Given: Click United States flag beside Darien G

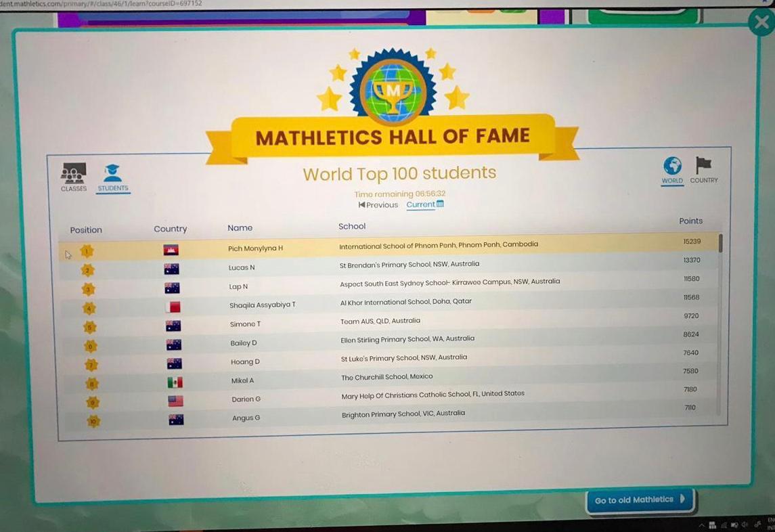Looking at the screenshot, I should pos(175,401).
